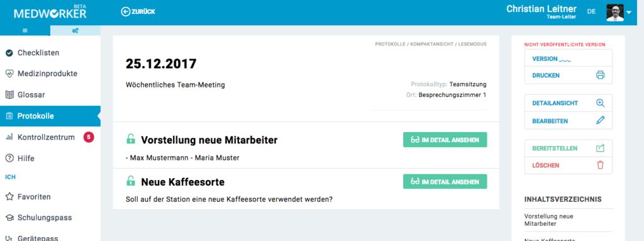Image resolution: width=644 pixels, height=241 pixels.
Task: Click the star icon beside Favoriten
Action: pos(9,196)
